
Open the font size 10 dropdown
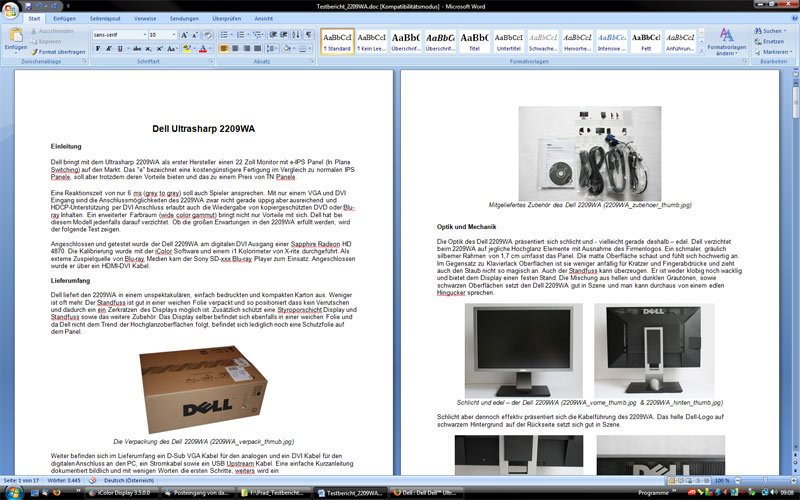pos(174,35)
